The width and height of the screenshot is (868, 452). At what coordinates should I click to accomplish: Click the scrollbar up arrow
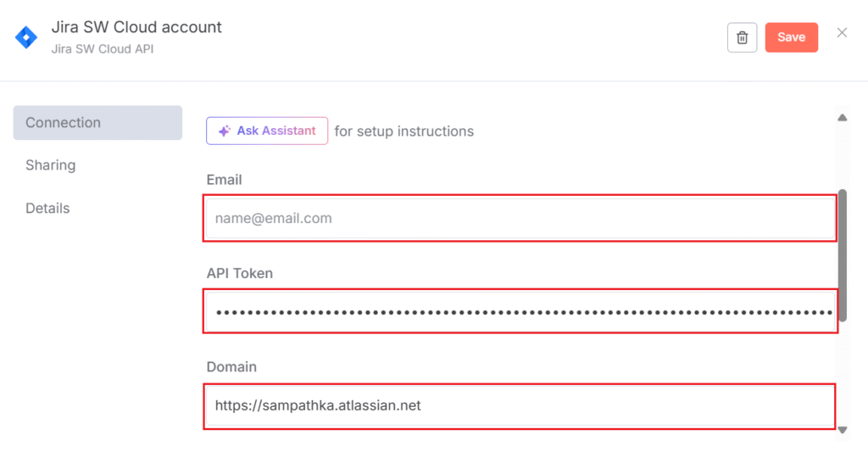click(842, 118)
